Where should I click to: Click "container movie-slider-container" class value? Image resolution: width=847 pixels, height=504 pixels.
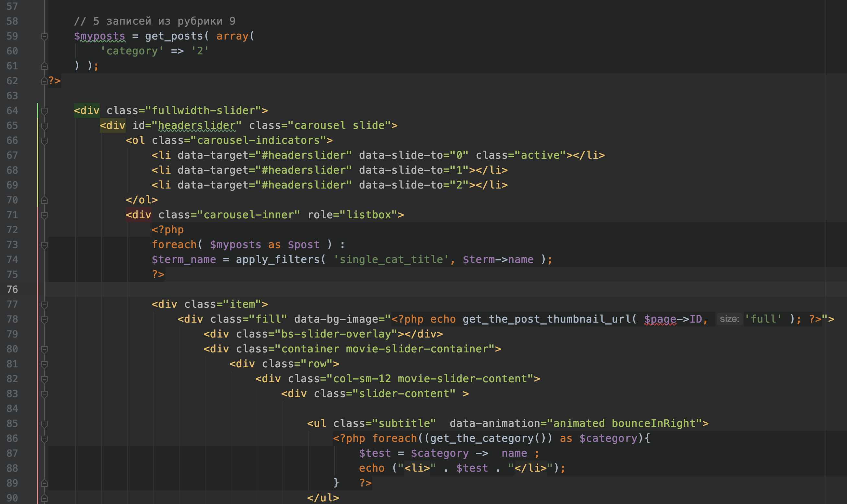(x=385, y=349)
